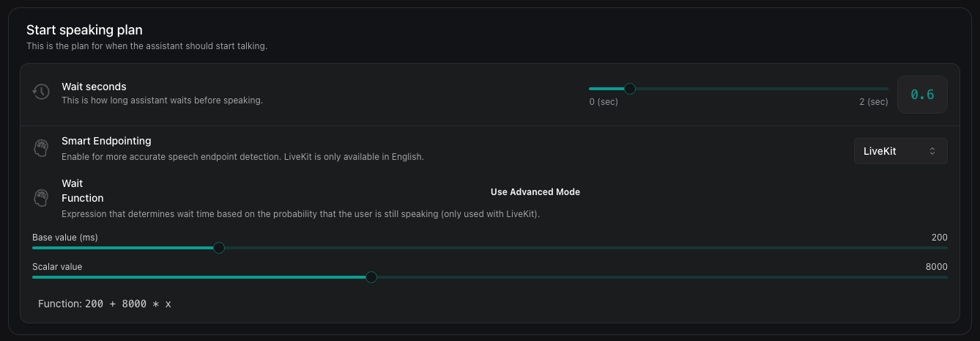This screenshot has height=341, width=980.
Task: Click the Wait Function brain icon
Action: pos(41,197)
